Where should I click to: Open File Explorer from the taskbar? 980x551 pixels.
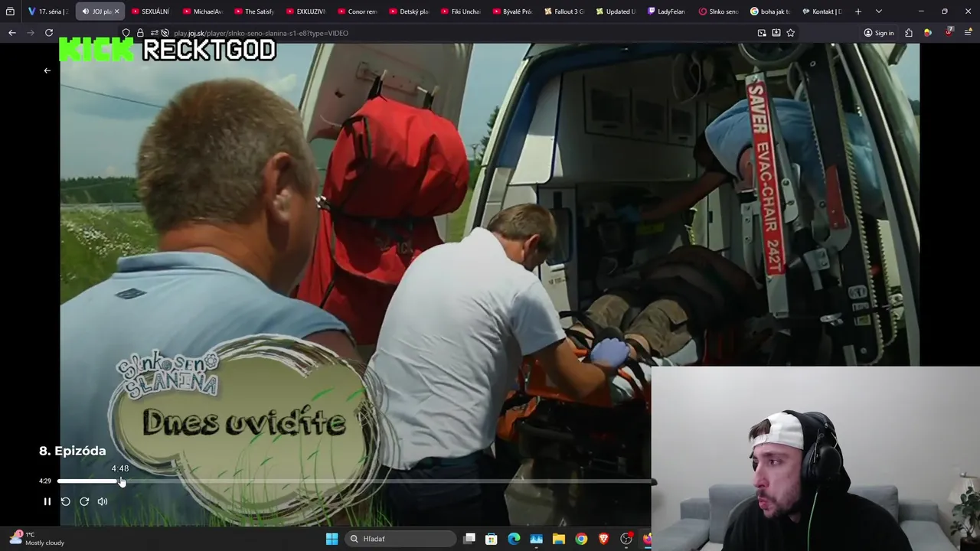point(559,539)
